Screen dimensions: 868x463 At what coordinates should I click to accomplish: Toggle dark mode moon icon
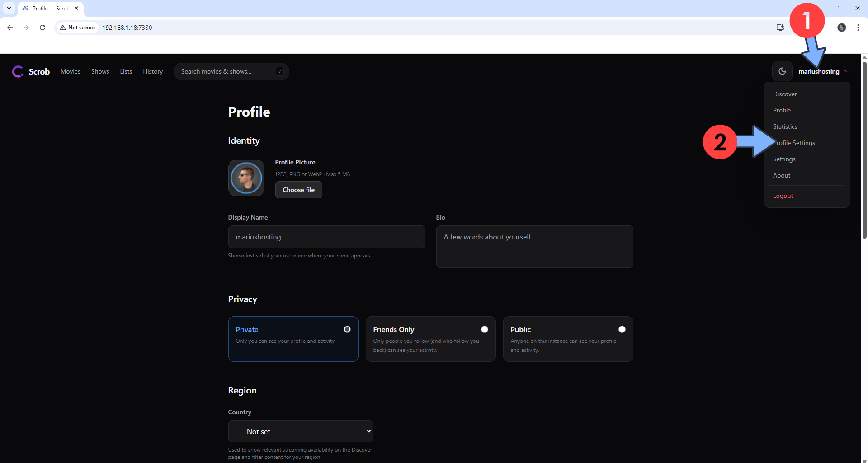pos(782,71)
